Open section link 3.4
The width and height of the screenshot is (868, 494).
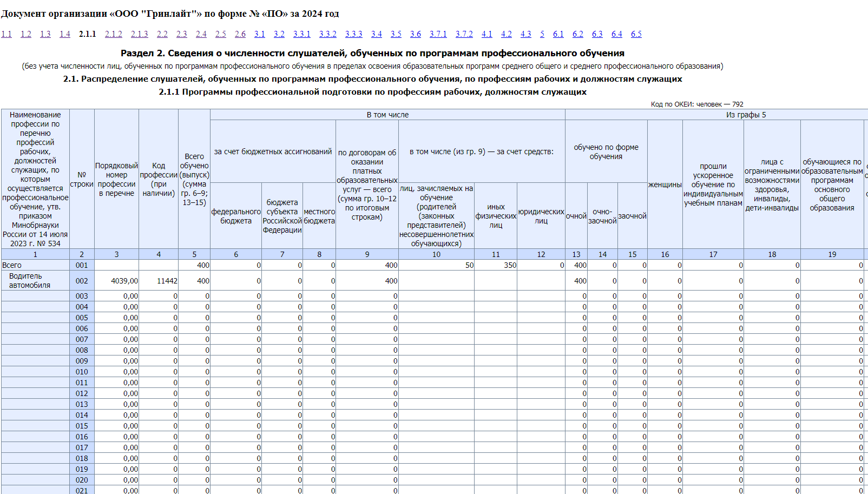click(377, 34)
